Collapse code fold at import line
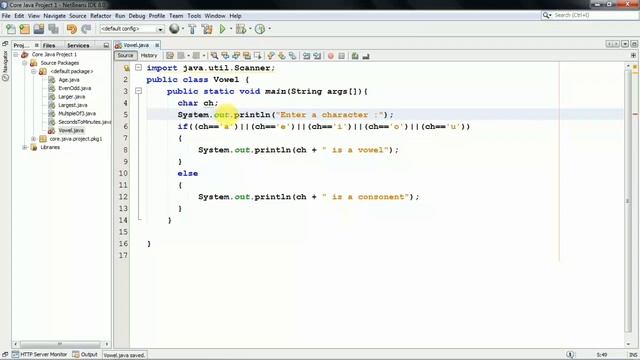 (138, 67)
